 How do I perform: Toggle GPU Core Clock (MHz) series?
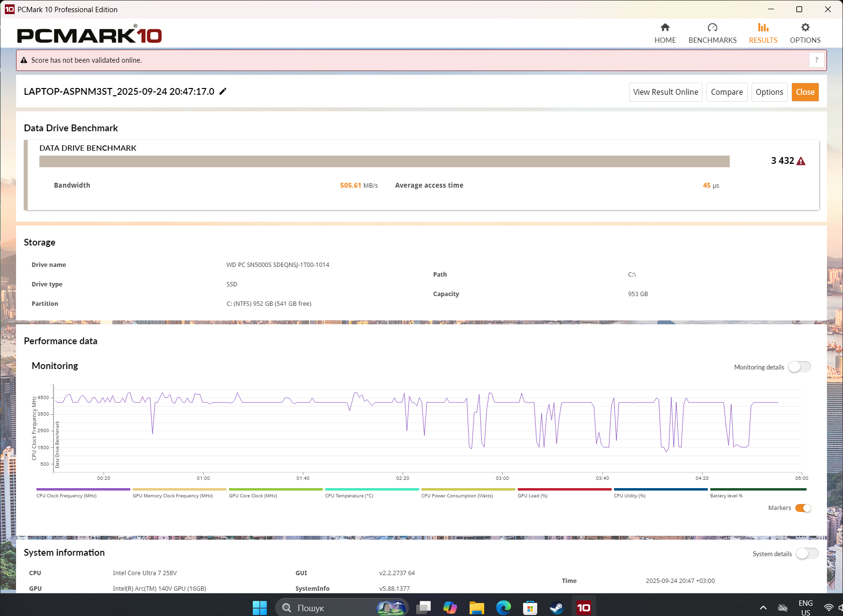coord(276,493)
